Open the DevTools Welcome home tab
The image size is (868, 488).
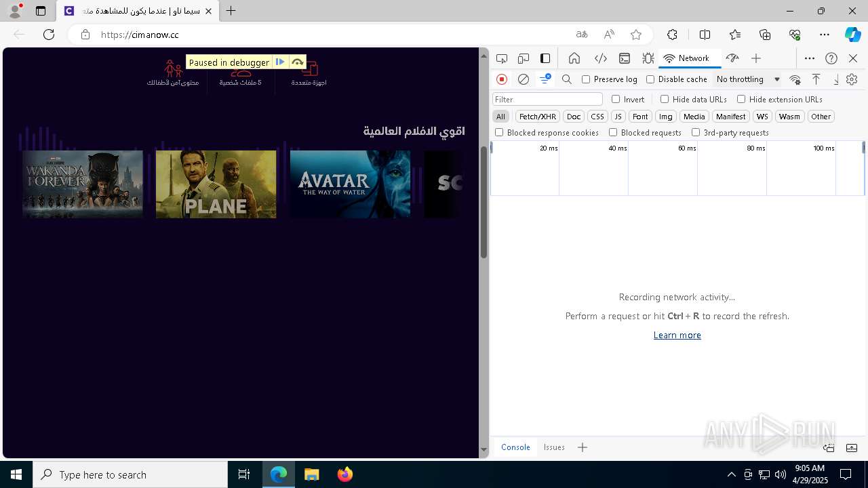click(574, 58)
